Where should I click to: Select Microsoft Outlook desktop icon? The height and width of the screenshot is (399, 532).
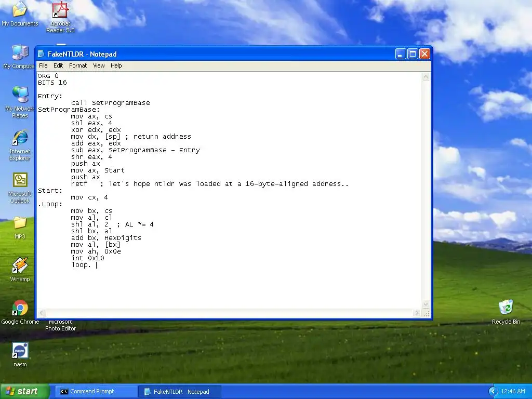[20, 188]
